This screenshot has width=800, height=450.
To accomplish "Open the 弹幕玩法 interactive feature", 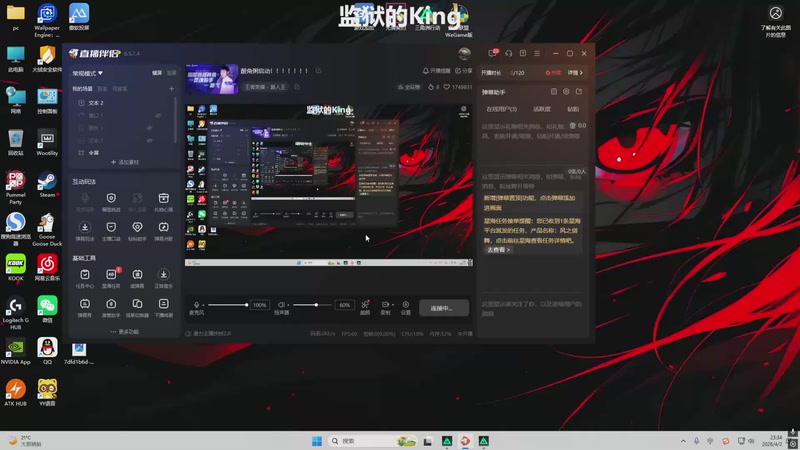I will point(85,231).
